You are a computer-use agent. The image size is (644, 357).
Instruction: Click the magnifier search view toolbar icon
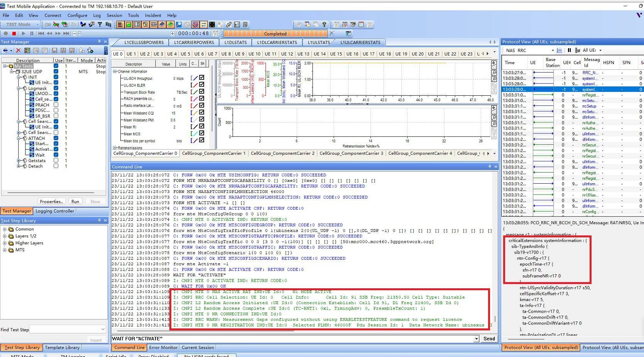click(179, 24)
